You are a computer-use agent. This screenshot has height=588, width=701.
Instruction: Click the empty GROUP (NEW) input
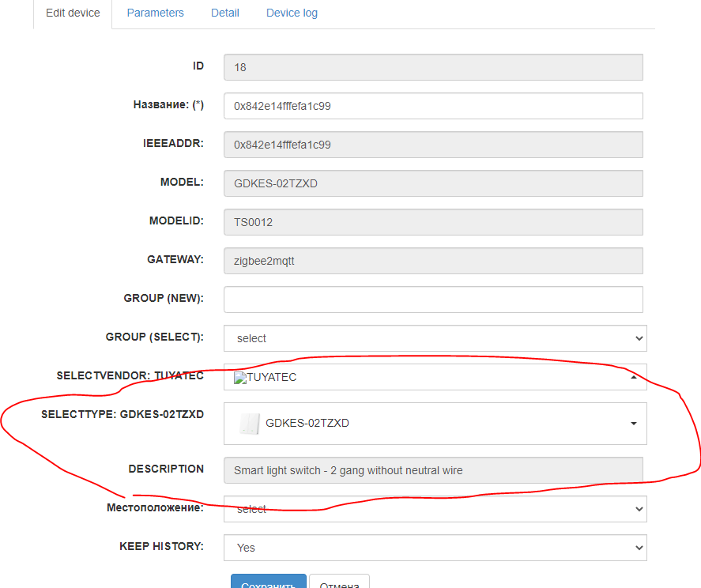(x=433, y=300)
